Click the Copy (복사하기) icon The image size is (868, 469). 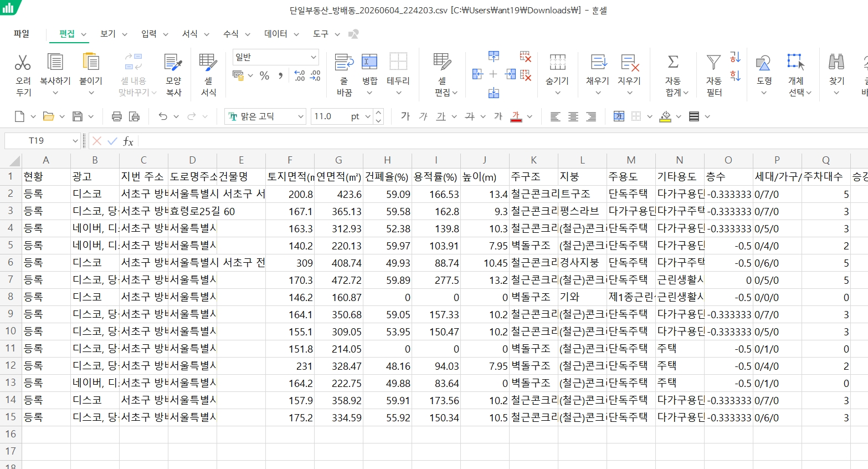tap(55, 62)
